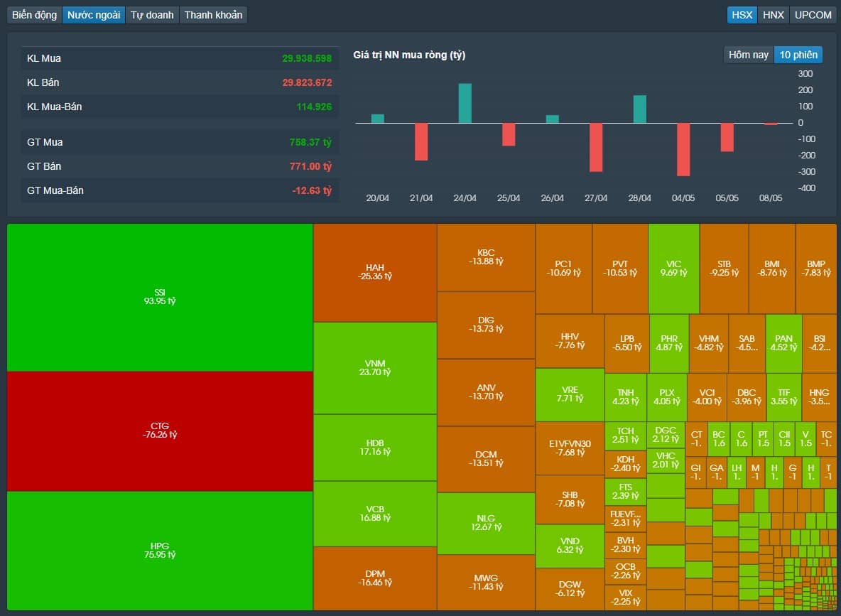Image resolution: width=841 pixels, height=616 pixels.
Task: Select the 27/04 red bar in chart
Action: pyautogui.click(x=596, y=148)
